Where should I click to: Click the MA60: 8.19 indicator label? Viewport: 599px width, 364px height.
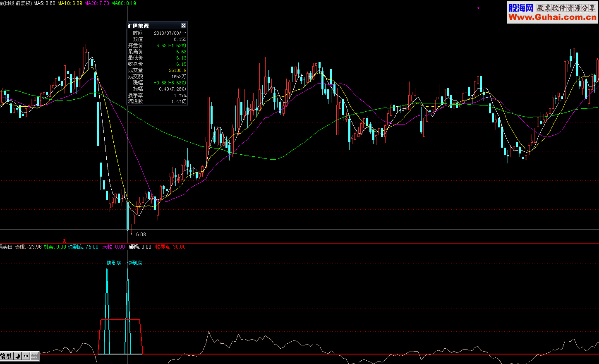124,3
